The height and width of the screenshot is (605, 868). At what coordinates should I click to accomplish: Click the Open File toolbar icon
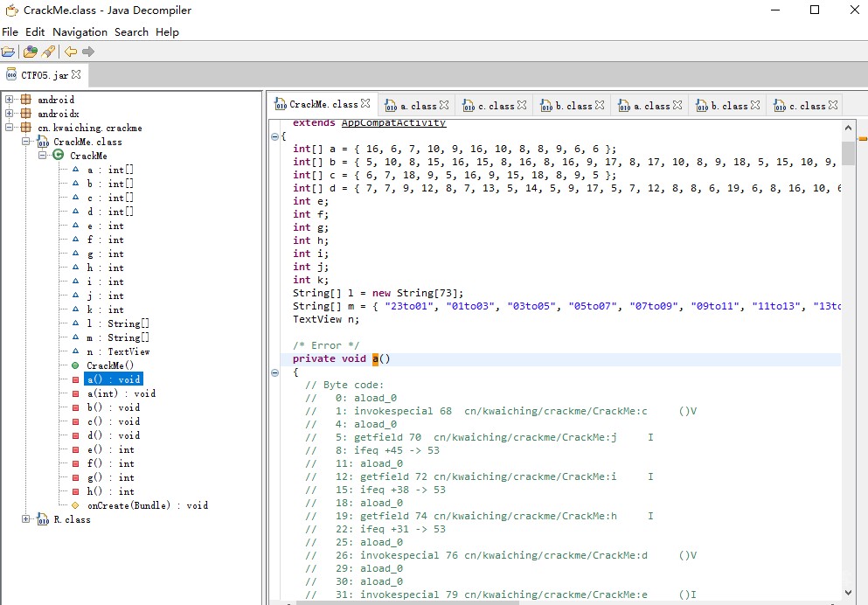coord(9,52)
